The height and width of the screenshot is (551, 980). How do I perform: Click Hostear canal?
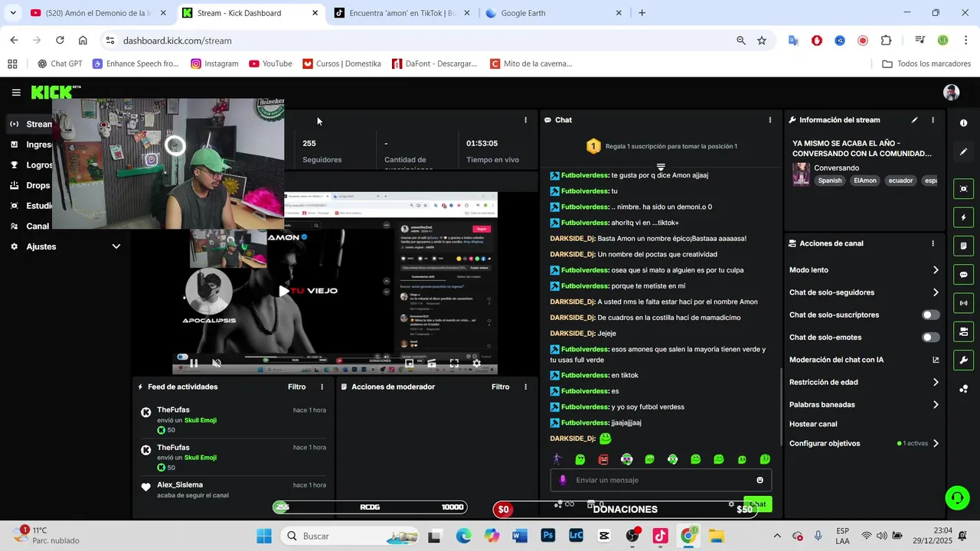(813, 424)
